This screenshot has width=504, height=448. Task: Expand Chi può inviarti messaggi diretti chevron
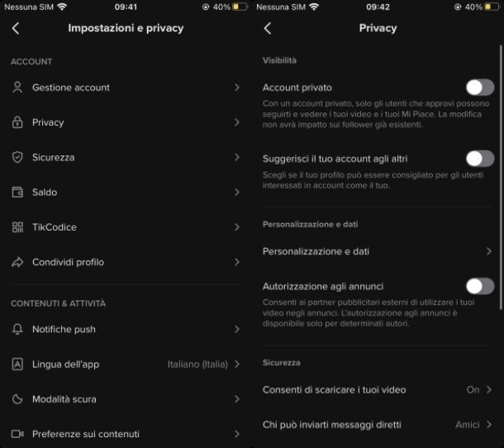(x=489, y=425)
